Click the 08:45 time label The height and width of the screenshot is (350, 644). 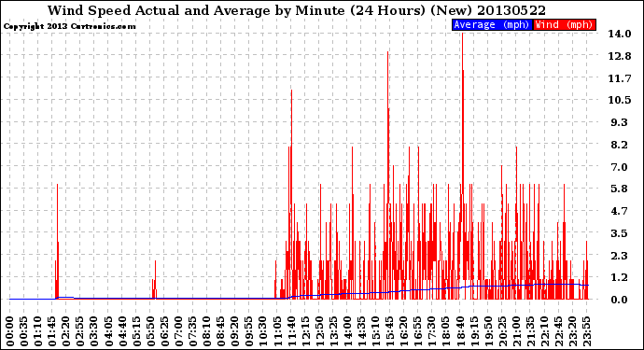(221, 331)
